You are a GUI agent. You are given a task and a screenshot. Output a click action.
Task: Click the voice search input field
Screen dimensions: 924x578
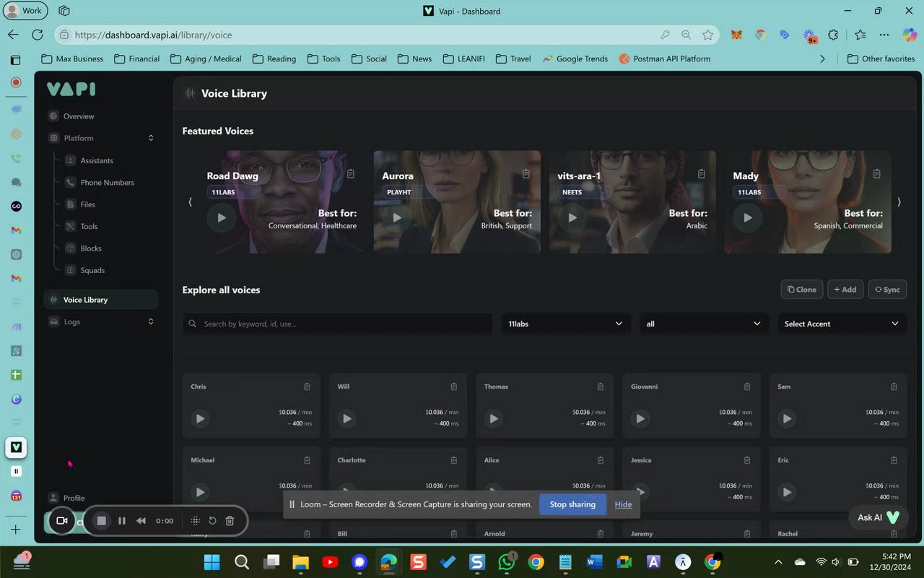[x=338, y=324]
